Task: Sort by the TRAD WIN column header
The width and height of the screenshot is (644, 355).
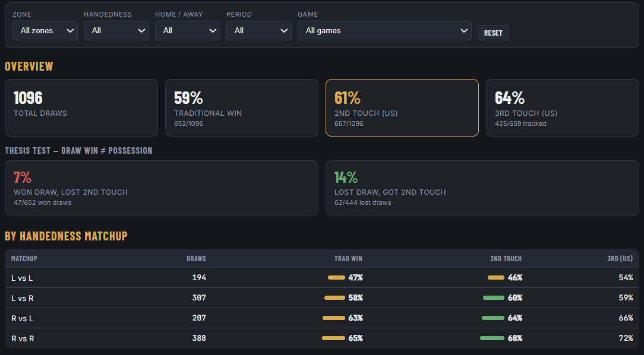Action: (x=348, y=259)
